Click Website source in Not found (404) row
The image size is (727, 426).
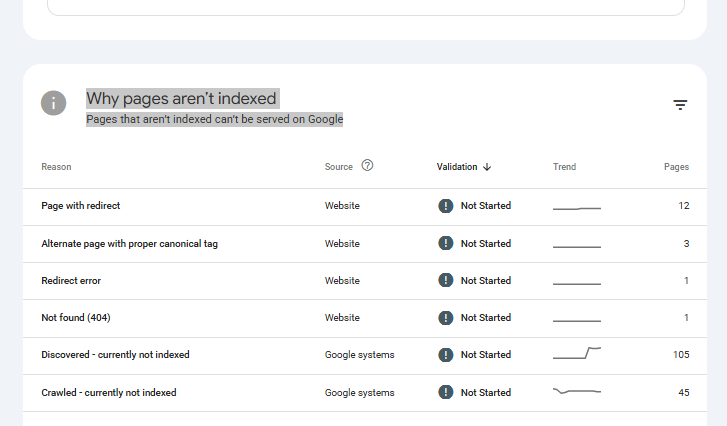point(342,318)
